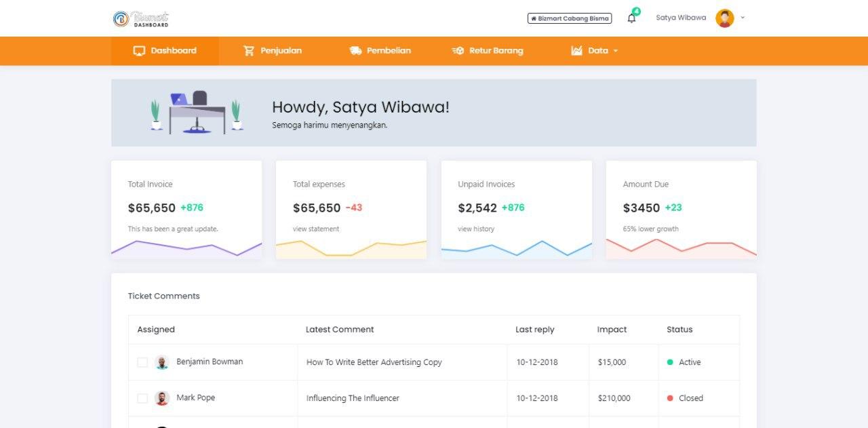Click the Impact column header
The width and height of the screenshot is (868, 428).
612,330
